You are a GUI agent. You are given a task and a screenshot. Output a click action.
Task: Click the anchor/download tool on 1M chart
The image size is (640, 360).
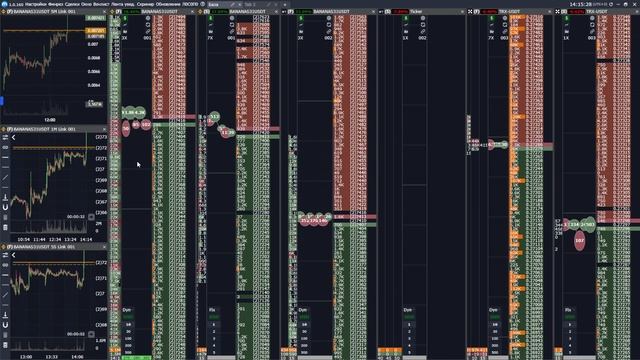[5, 198]
